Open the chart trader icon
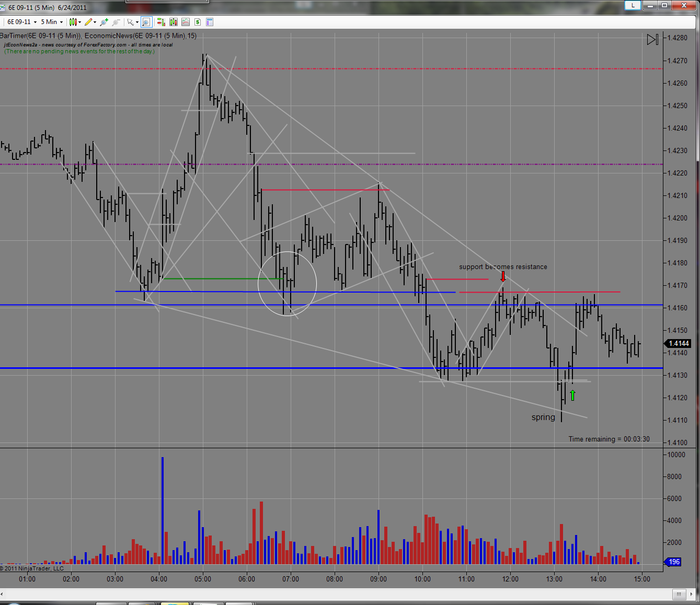The image size is (700, 605). point(160,22)
